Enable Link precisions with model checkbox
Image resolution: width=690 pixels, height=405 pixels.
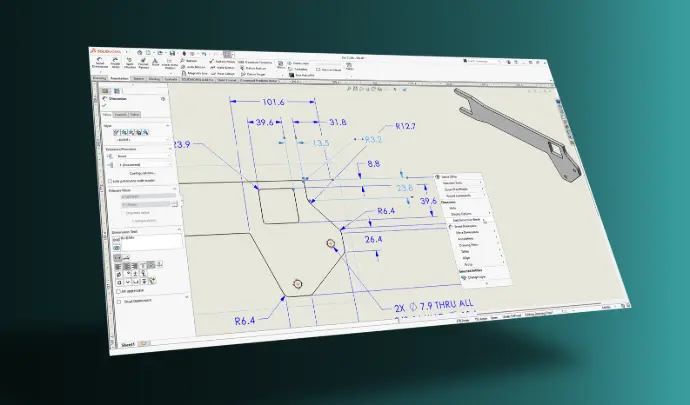pos(110,181)
